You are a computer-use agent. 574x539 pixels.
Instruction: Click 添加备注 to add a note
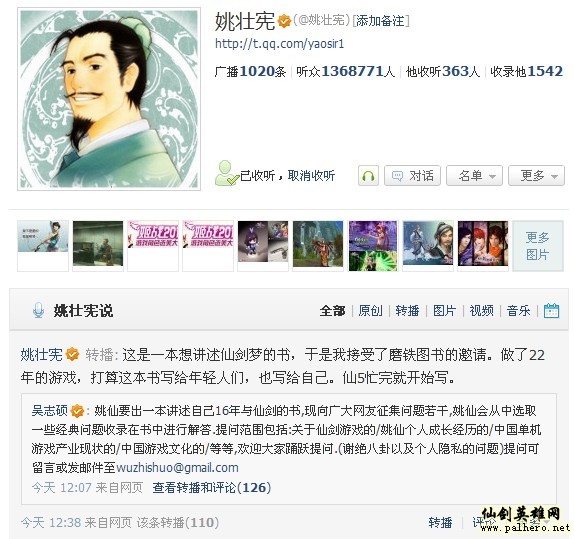click(381, 21)
